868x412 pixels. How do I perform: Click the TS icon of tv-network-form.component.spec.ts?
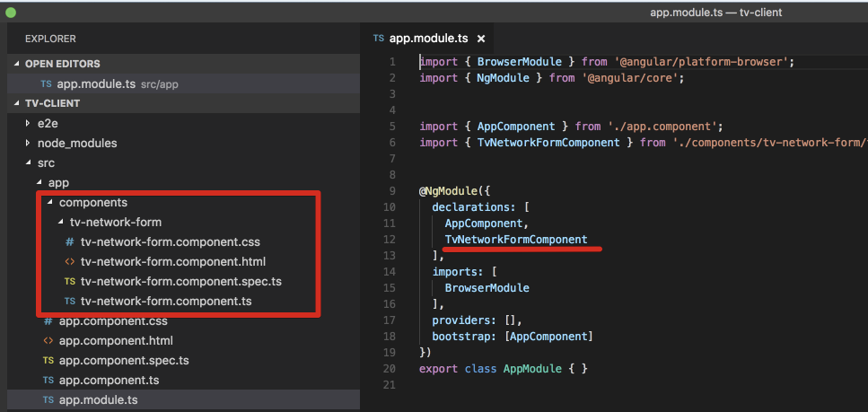coord(69,282)
